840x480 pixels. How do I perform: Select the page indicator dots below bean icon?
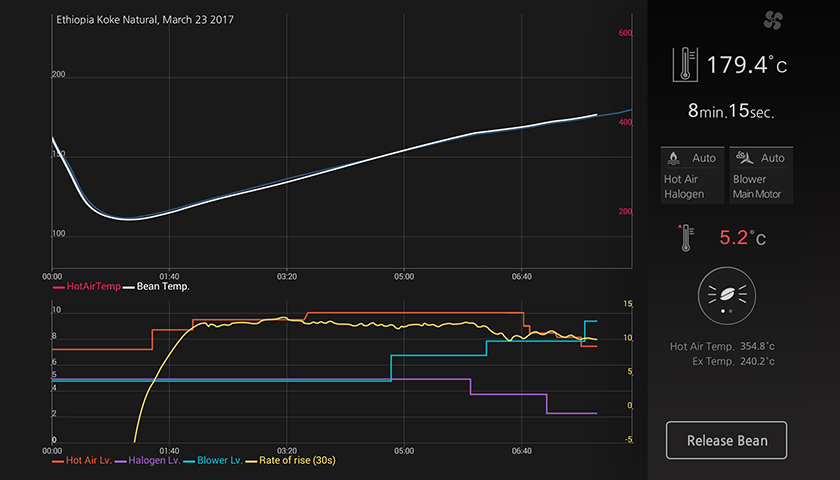click(x=726, y=311)
